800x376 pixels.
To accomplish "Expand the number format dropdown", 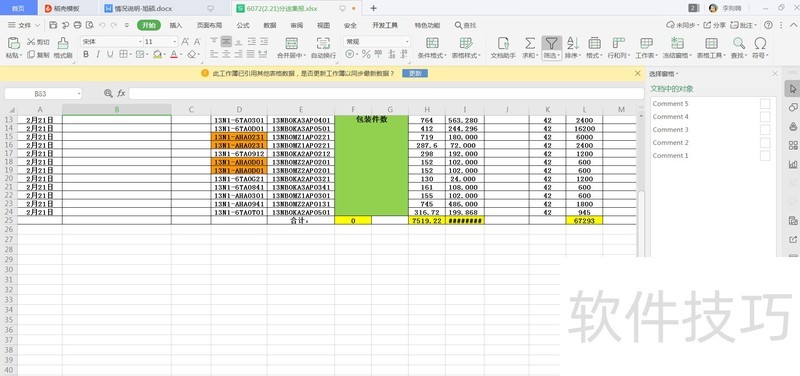I will (x=407, y=42).
